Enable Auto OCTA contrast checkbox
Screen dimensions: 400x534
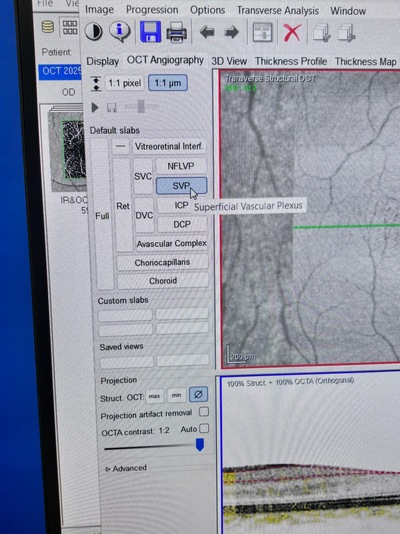(x=204, y=428)
